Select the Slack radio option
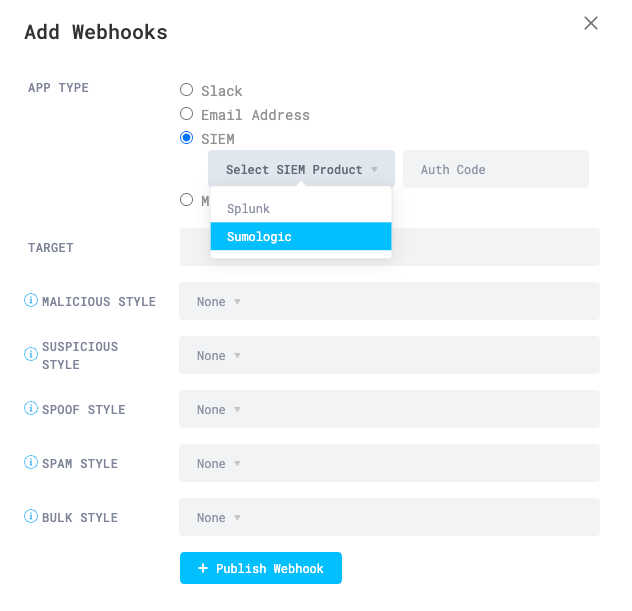The image size is (632, 611). pos(187,90)
